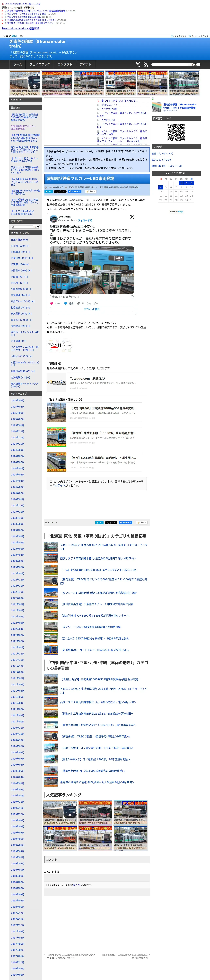Viewport: 210px width, 980px height.
Task: Click the Hatena B! button beside 0コメント
Action: click(99, 523)
